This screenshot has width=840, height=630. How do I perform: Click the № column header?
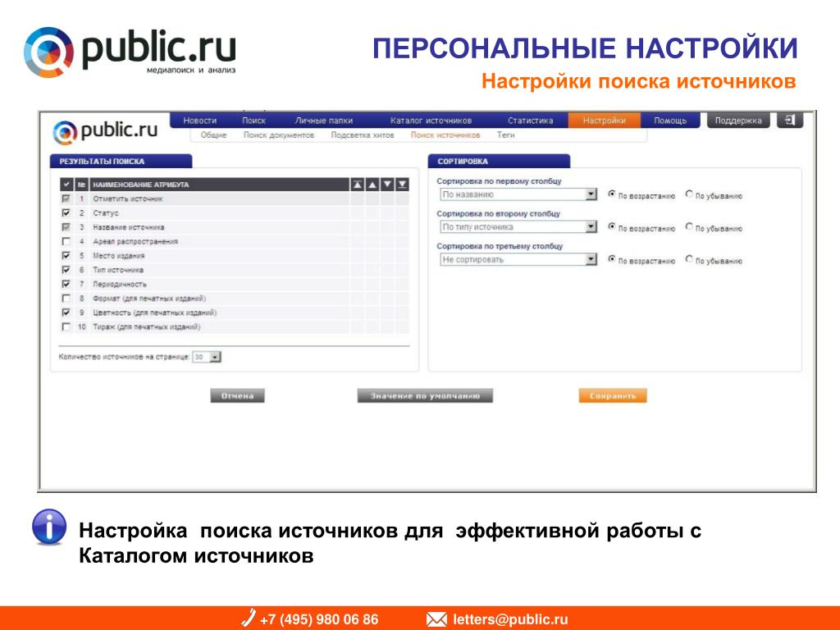point(81,185)
